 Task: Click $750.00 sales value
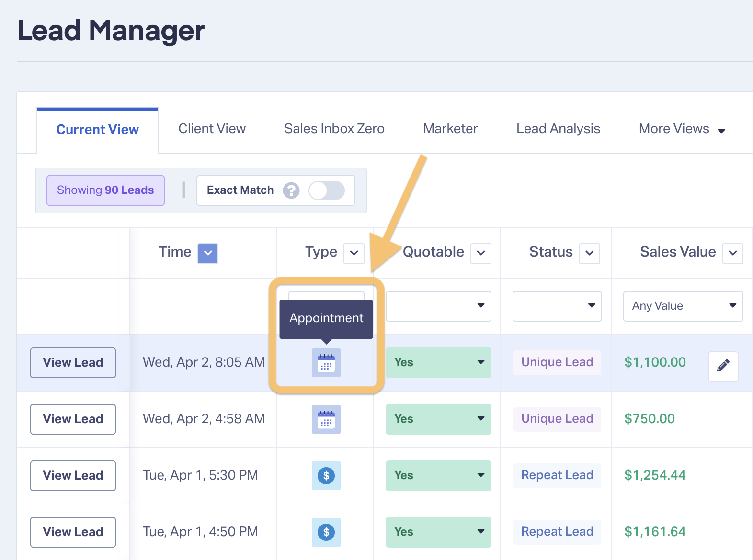[x=649, y=419]
